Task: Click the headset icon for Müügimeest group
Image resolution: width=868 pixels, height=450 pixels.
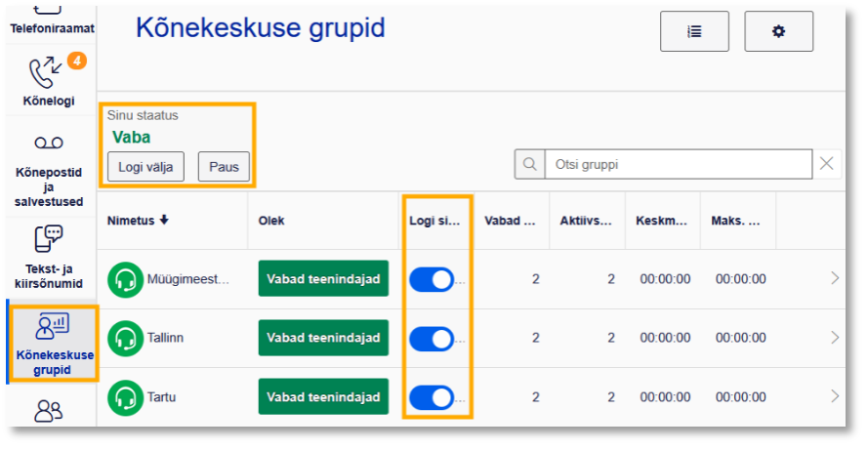Action: (x=125, y=279)
